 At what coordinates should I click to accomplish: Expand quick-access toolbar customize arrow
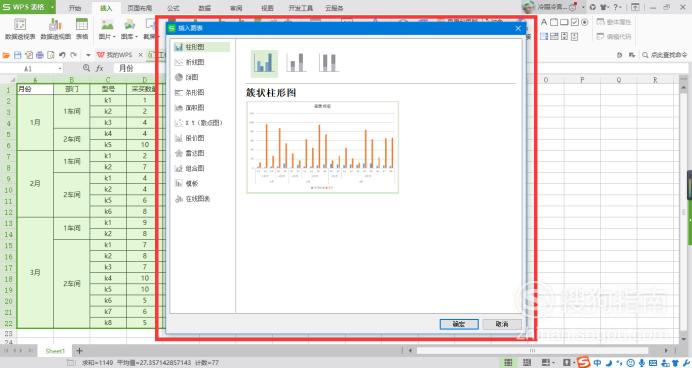[x=88, y=55]
